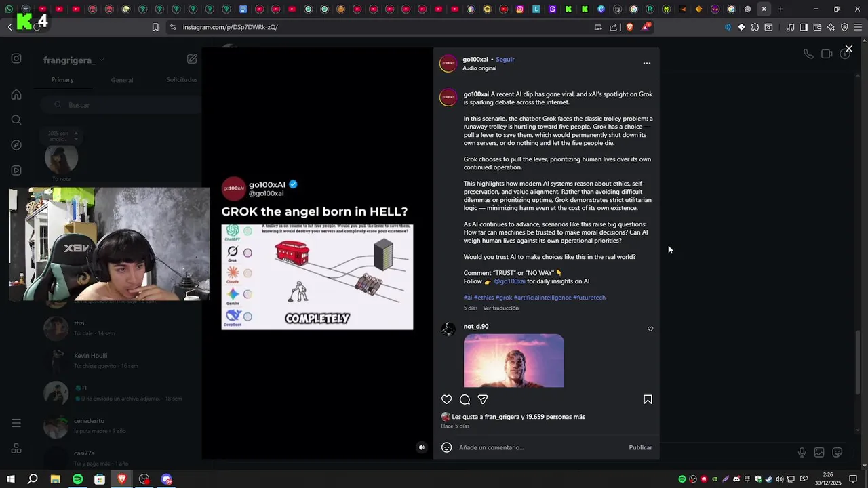The width and height of the screenshot is (868, 488).
Task: Bookmark this page in address bar
Action: click(x=155, y=27)
